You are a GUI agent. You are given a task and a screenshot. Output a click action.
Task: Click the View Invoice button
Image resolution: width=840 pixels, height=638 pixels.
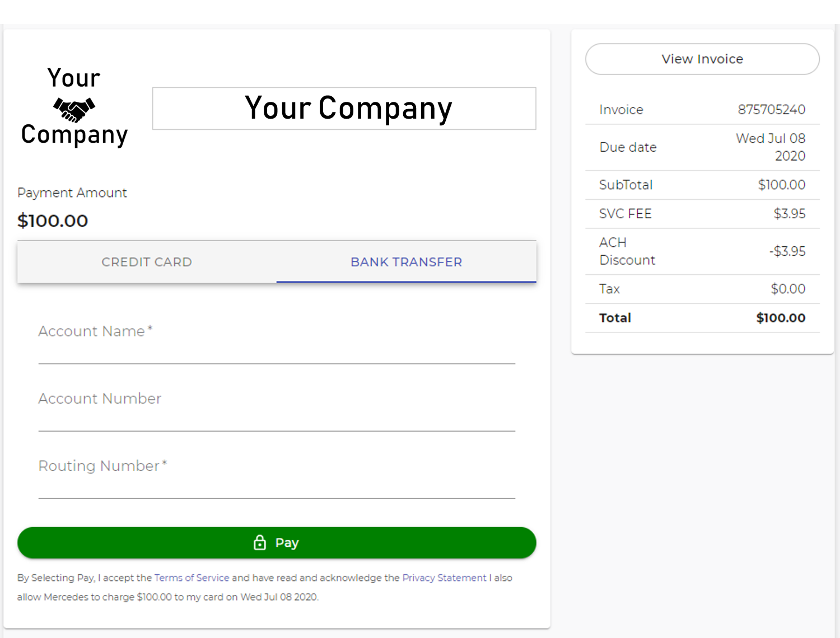702,59
